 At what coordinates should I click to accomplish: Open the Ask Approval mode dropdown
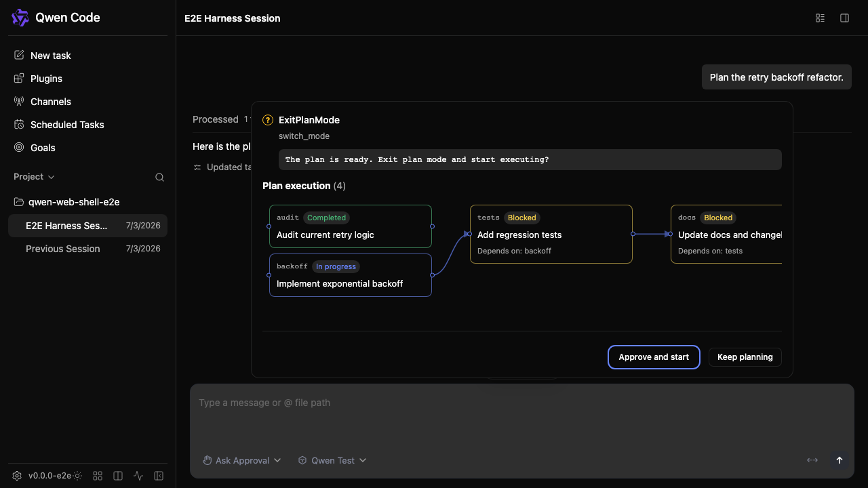242,460
